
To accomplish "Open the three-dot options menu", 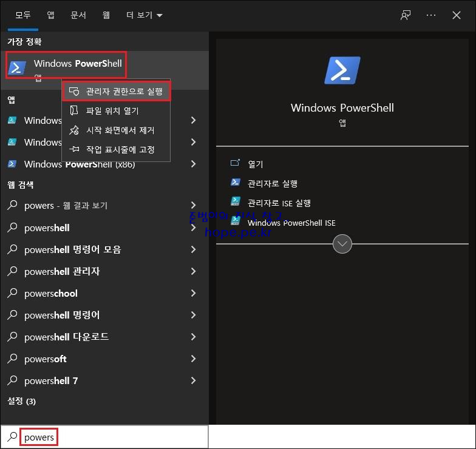I will 431,15.
